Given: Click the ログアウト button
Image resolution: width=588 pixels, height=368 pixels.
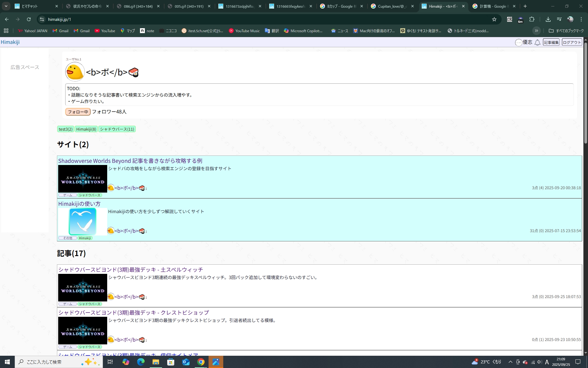Looking at the screenshot, I should click(x=572, y=42).
